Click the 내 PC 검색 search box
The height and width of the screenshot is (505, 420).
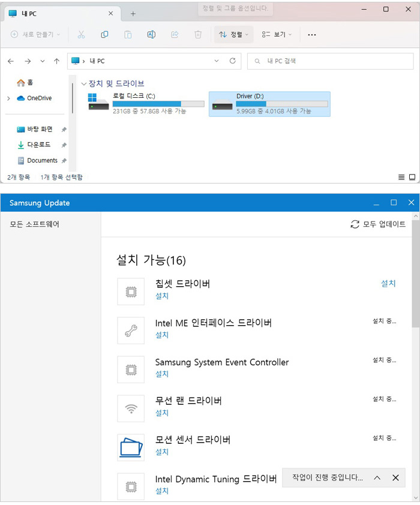point(330,61)
